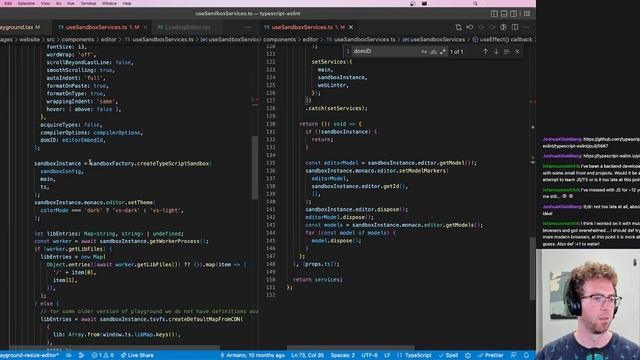Image resolution: width=640 pixels, height=360 pixels.
Task: Toggle primary side bar layout icon
Action: pyautogui.click(x=494, y=13)
